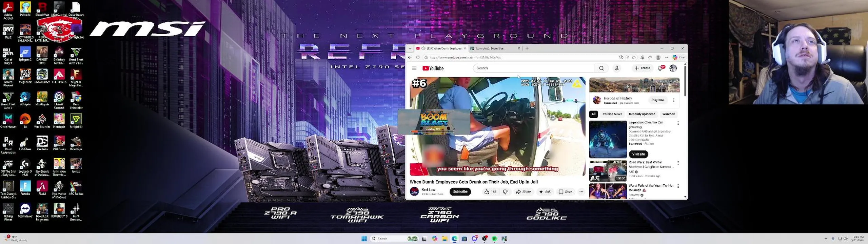This screenshot has height=244, width=868.
Task: Open THE FINALS desktop shortcut
Action: (x=59, y=77)
